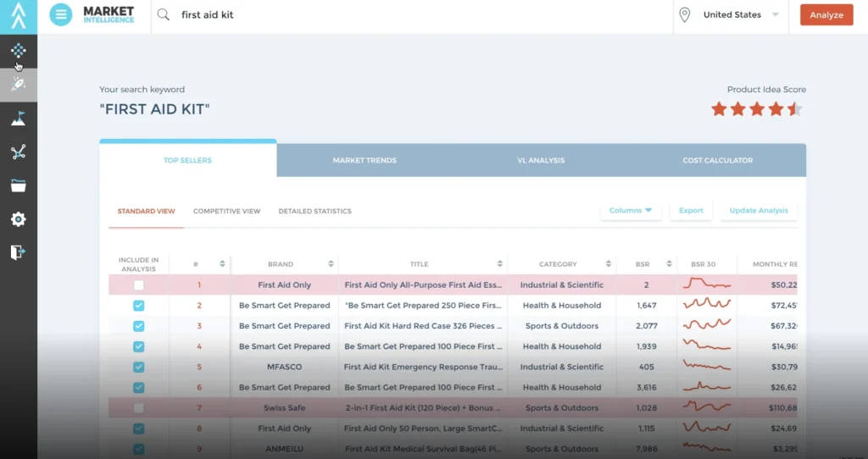Uncheck row 2 include in analysis
The width and height of the screenshot is (868, 459).
click(138, 305)
